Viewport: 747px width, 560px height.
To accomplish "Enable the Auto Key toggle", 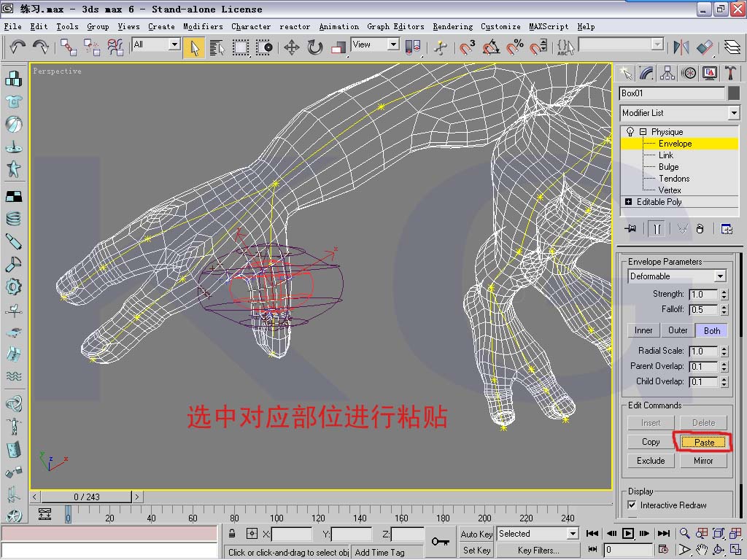I will click(476, 534).
